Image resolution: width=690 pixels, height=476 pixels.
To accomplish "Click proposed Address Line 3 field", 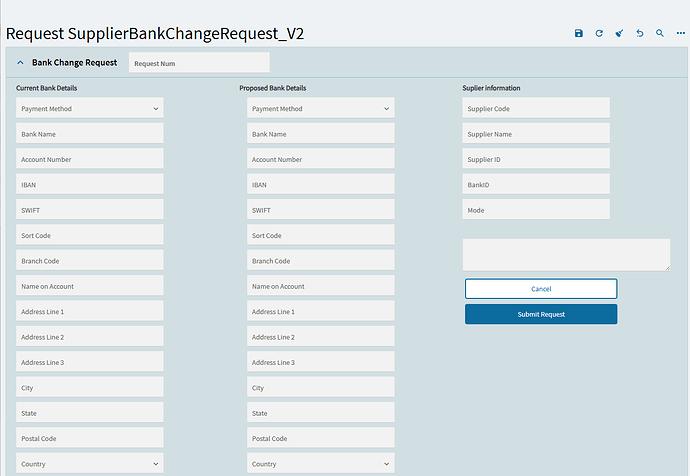I will pyautogui.click(x=320, y=362).
